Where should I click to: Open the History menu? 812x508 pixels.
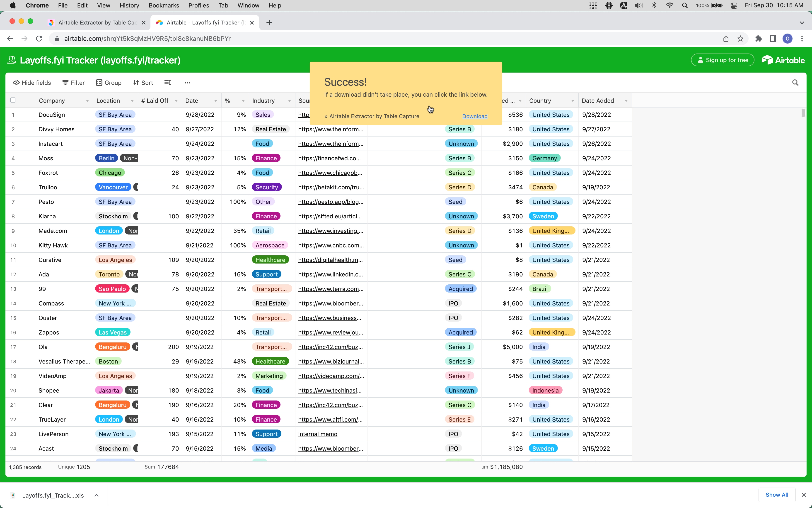(x=129, y=5)
